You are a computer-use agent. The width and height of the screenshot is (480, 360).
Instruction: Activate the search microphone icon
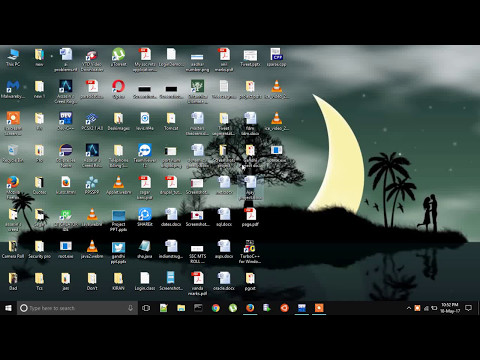(130, 308)
